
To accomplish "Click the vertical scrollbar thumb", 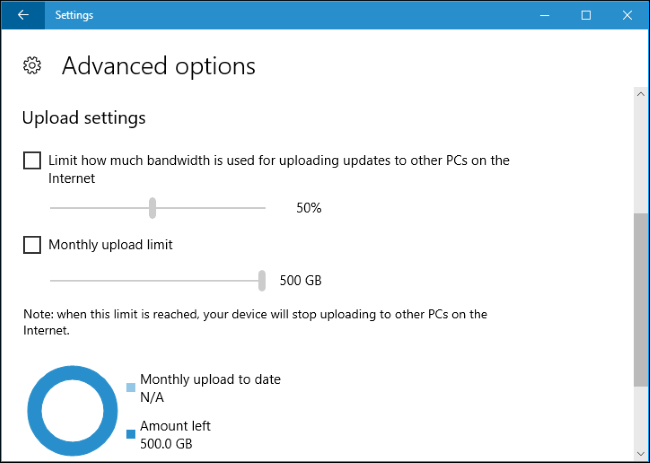I will coord(640,298).
